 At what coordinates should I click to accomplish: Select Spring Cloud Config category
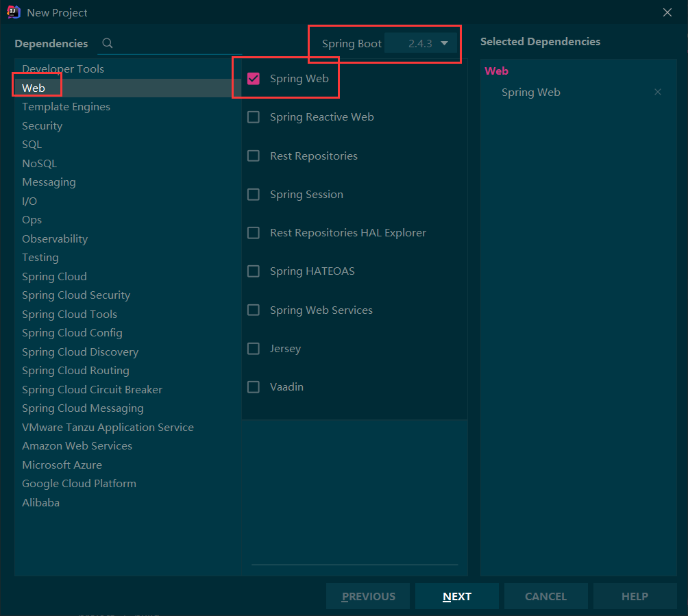pyautogui.click(x=127, y=333)
